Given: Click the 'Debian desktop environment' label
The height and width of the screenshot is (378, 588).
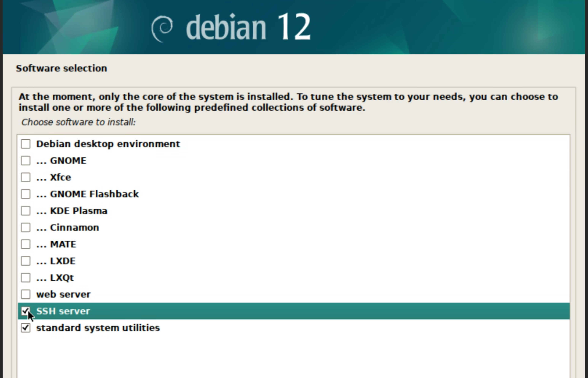Looking at the screenshot, I should pos(108,144).
